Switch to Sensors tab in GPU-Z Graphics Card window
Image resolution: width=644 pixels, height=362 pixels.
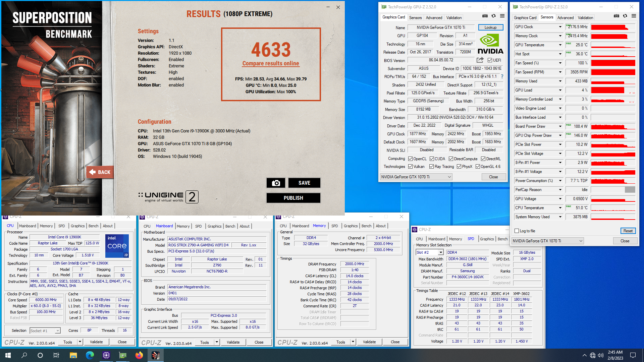(415, 18)
